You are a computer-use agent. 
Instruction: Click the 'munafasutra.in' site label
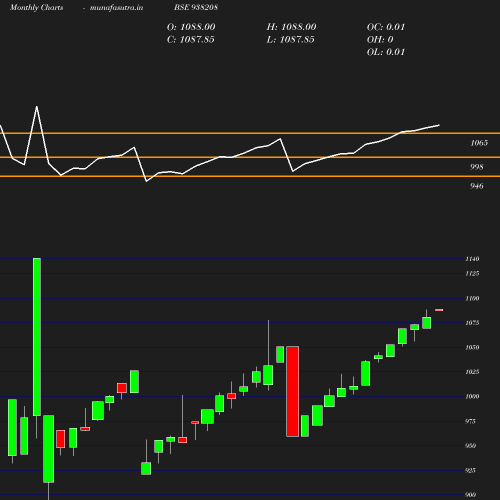tap(116, 7)
